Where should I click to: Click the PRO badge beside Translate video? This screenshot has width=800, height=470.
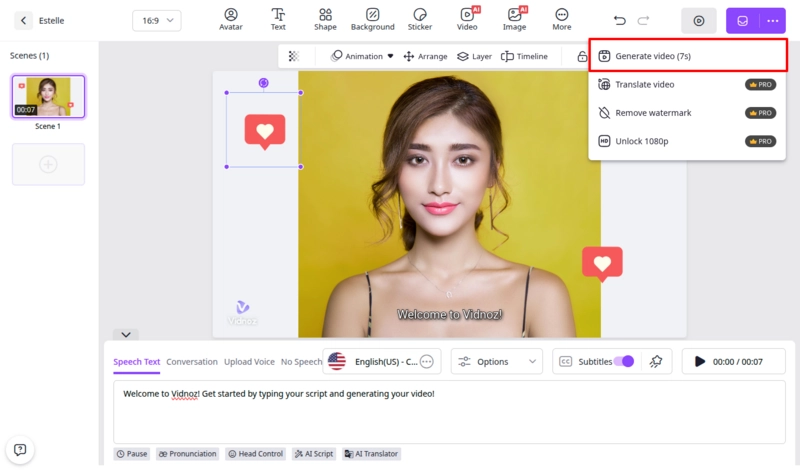(760, 84)
